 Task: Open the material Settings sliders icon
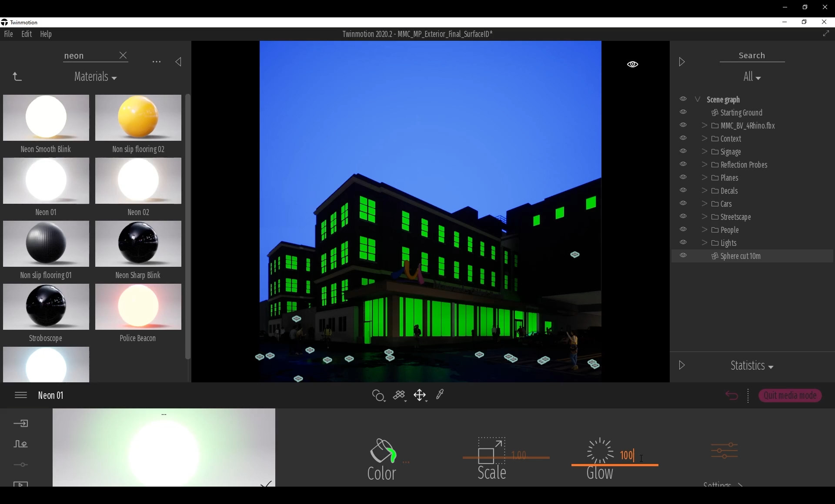pyautogui.click(x=724, y=451)
